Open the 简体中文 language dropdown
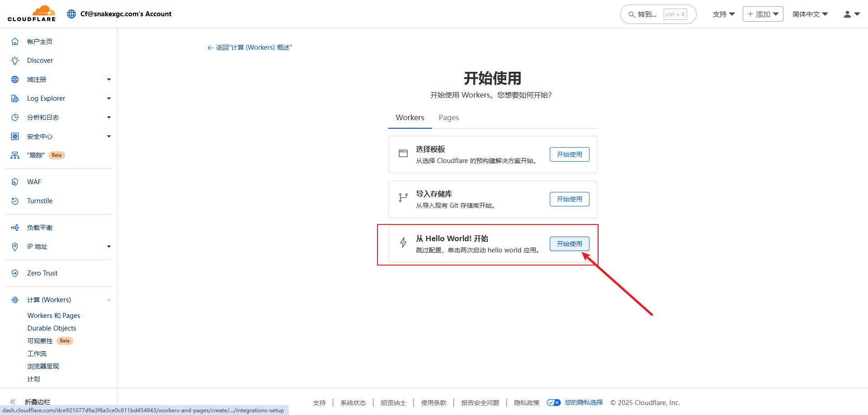The width and height of the screenshot is (868, 415). (x=810, y=14)
